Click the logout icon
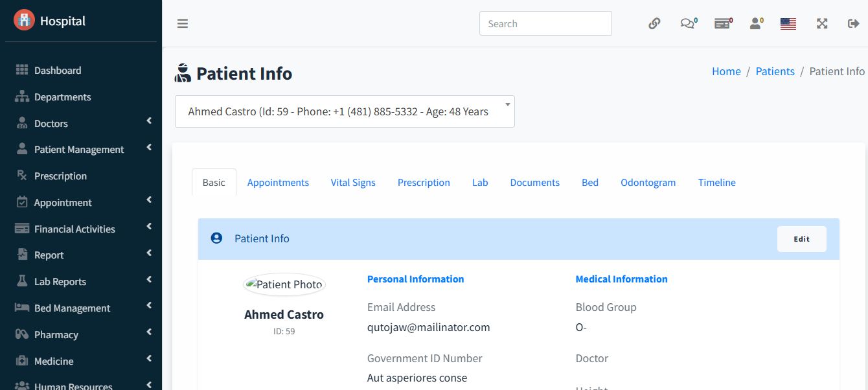The width and height of the screenshot is (868, 390). [853, 24]
